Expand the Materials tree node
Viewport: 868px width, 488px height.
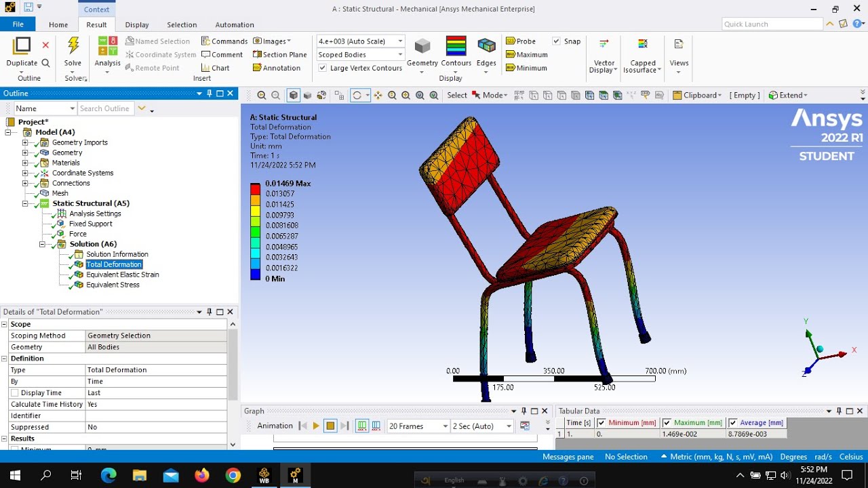point(25,163)
